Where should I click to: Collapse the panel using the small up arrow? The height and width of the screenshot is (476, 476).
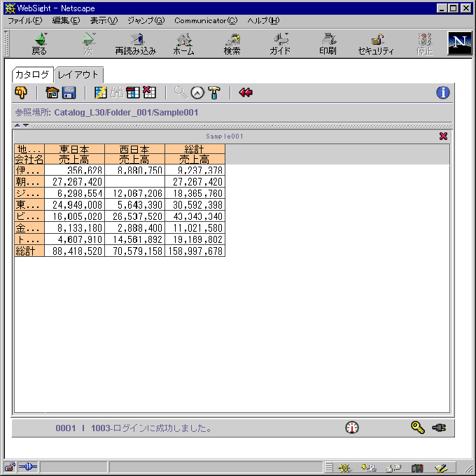click(x=17, y=125)
